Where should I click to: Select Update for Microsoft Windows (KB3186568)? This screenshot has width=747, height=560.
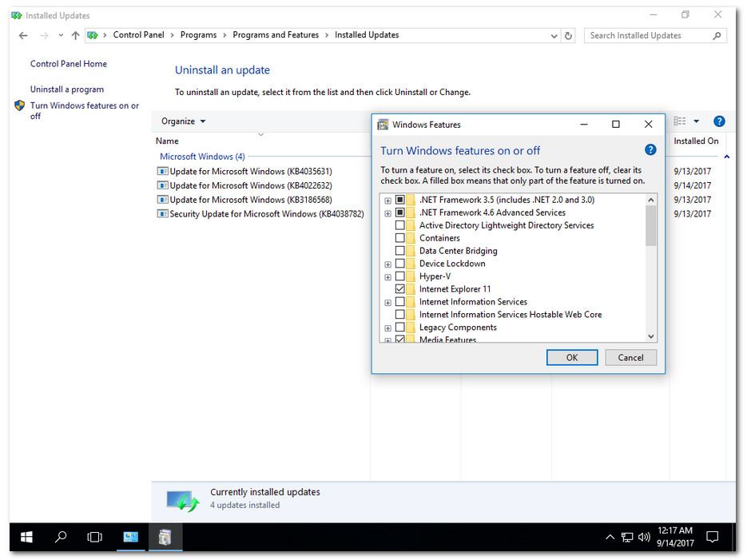point(244,200)
